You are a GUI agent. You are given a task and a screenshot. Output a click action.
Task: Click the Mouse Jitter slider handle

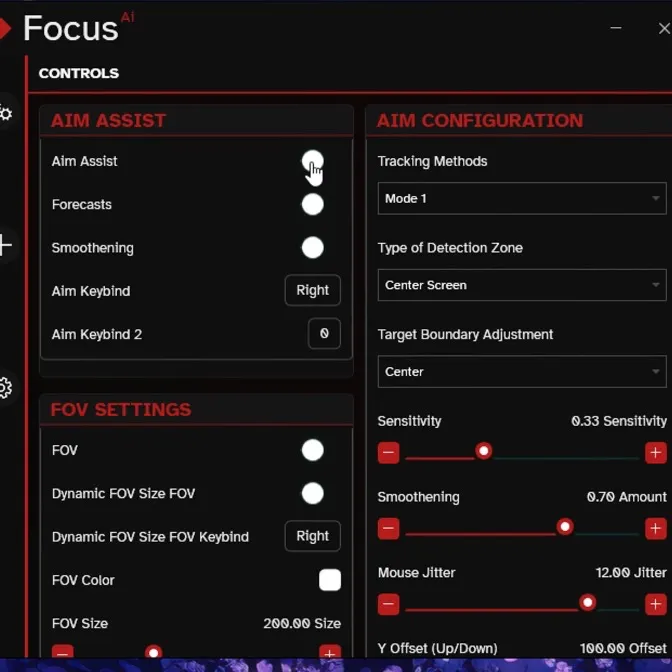[x=588, y=602]
